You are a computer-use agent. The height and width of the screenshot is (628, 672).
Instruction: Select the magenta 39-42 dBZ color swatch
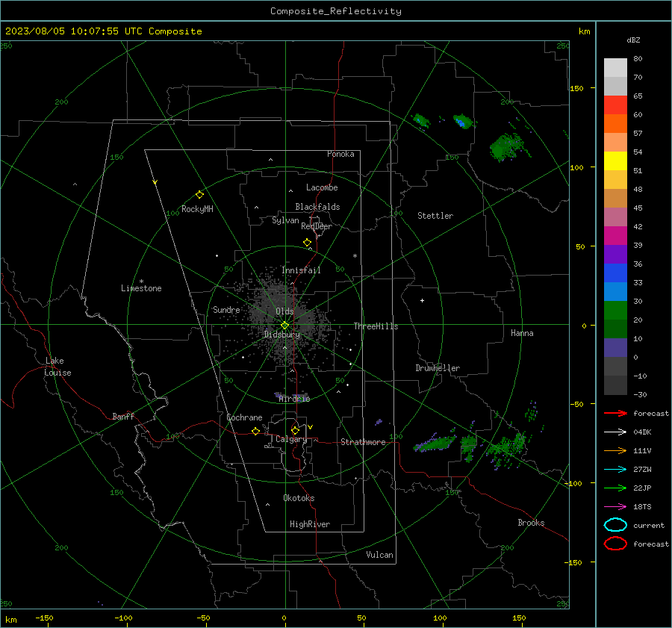[615, 236]
